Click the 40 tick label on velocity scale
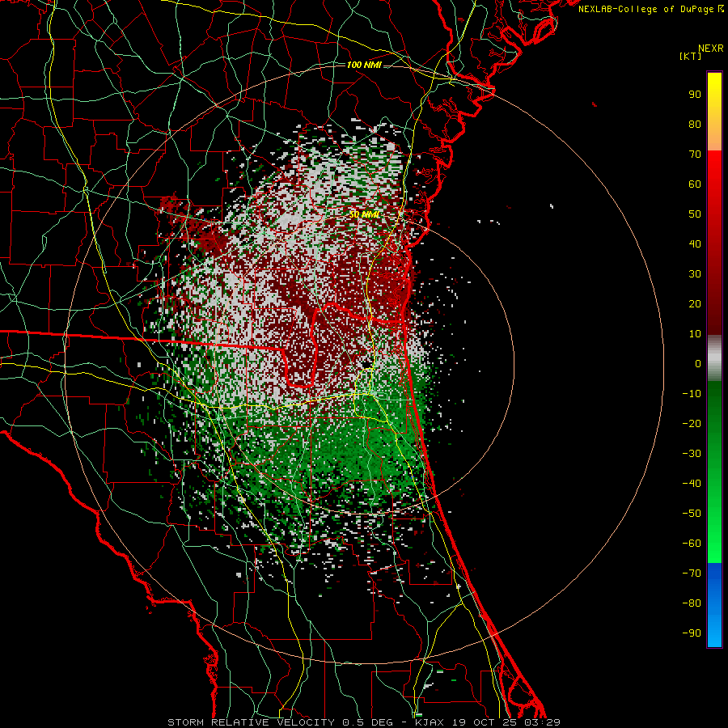The height and width of the screenshot is (728, 728). coord(695,244)
